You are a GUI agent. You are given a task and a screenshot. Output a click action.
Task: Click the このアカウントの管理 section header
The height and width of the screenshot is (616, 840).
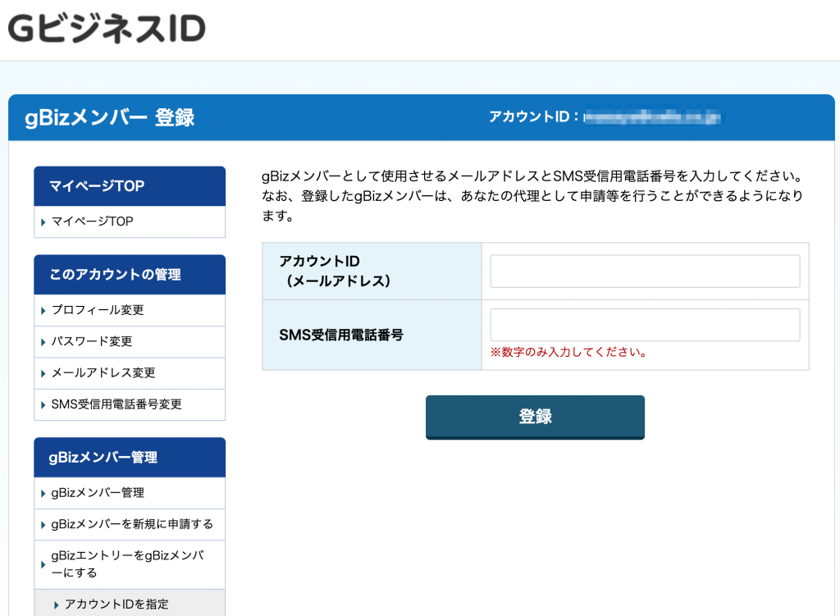130,274
